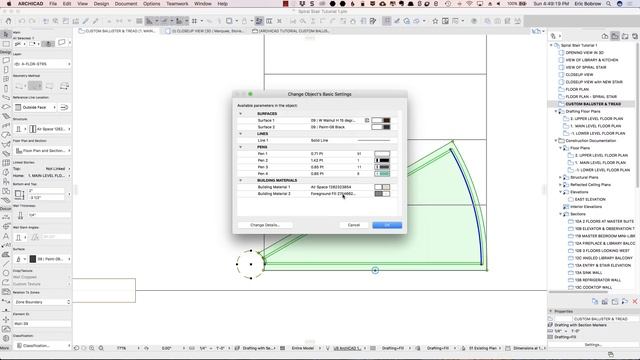
Task: Select the Project Map home icon in Navigator
Action: tap(605, 36)
